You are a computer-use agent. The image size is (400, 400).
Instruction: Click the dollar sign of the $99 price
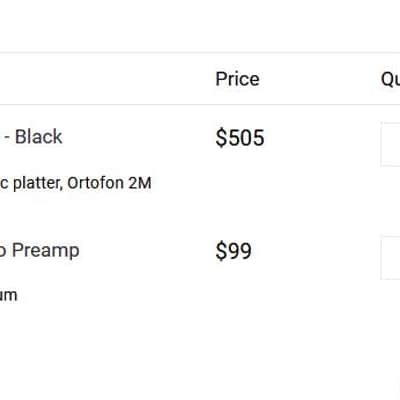pyautogui.click(x=221, y=251)
